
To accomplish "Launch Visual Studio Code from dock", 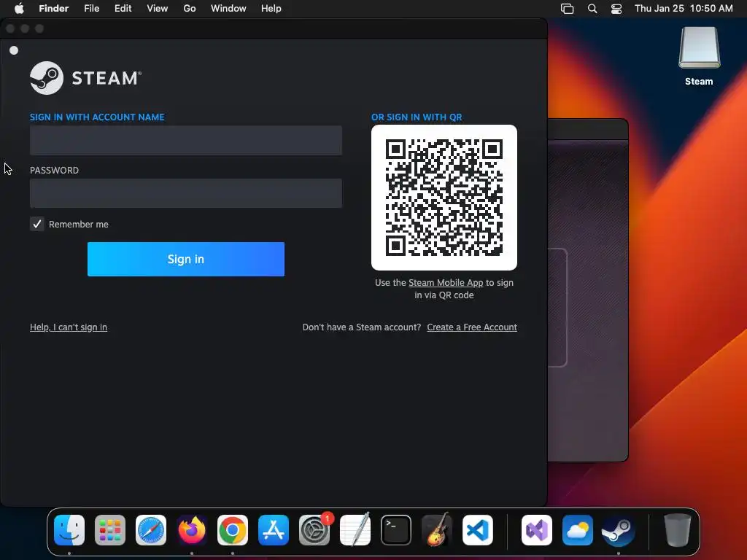I will 478,530.
